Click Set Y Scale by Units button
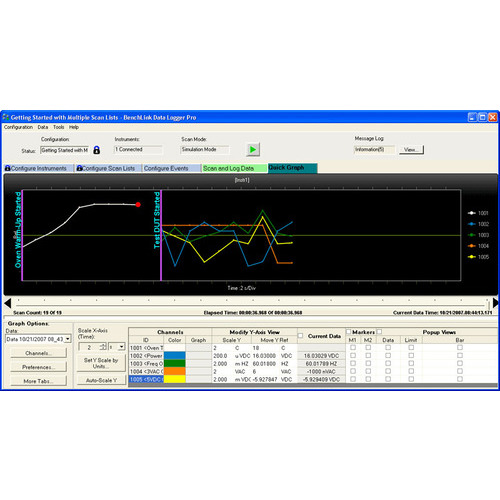 [101, 363]
